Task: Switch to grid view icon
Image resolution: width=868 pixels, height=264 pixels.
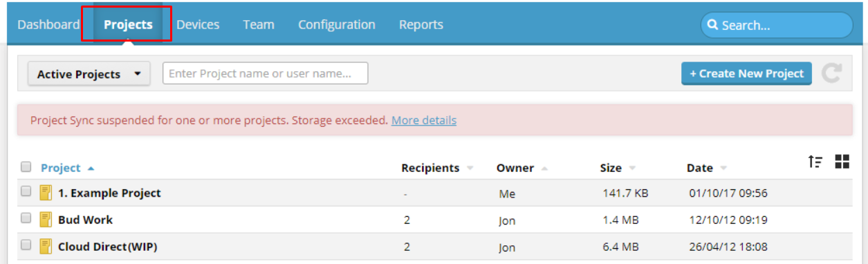Action: pyautogui.click(x=842, y=162)
